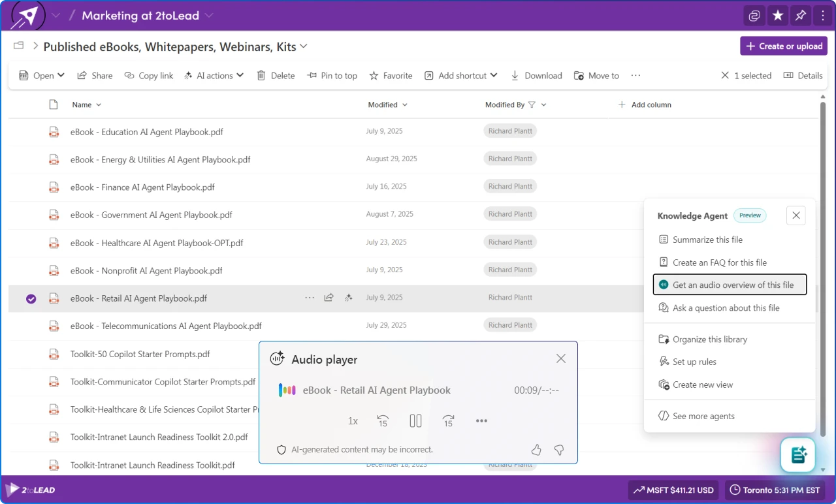Click the Create or upload button
This screenshot has width=836, height=504.
[784, 46]
